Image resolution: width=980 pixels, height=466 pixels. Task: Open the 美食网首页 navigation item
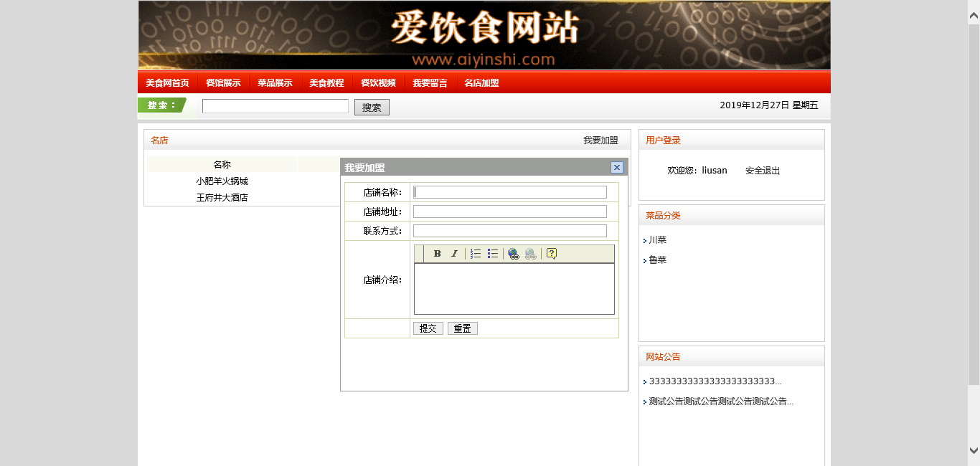pos(167,82)
